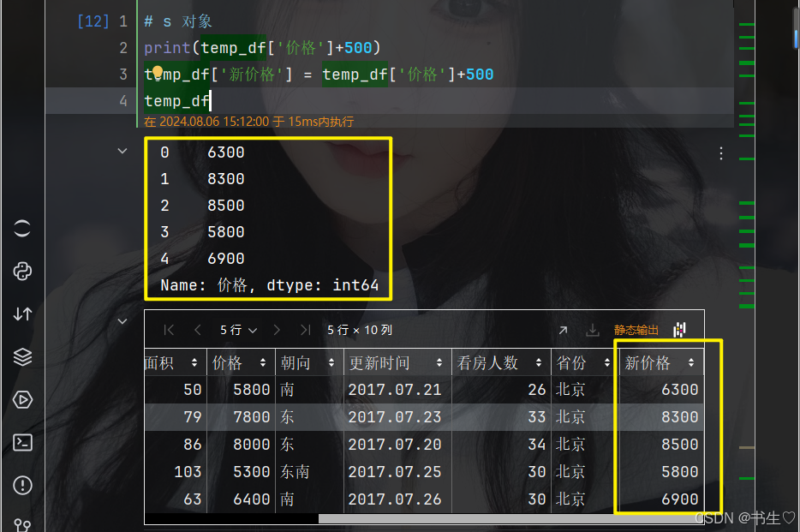Sort by the 更新时间 column
Screen dimensions: 800x532
coord(439,362)
